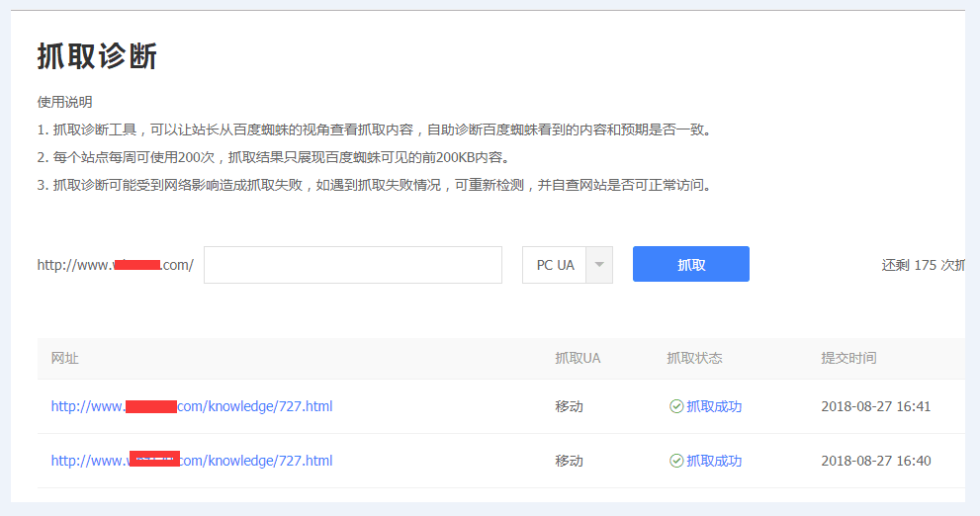Focus the URL path input field
This screenshot has width=980, height=516.
click(353, 265)
